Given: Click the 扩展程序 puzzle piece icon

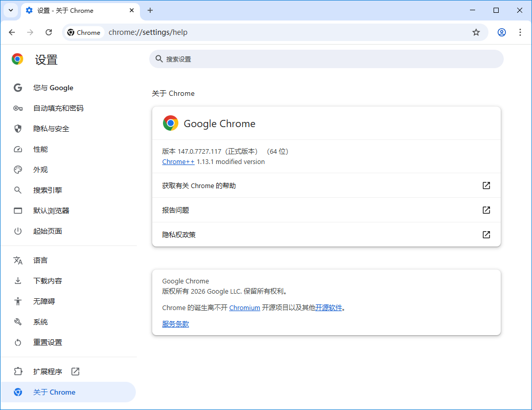Looking at the screenshot, I should coord(18,372).
